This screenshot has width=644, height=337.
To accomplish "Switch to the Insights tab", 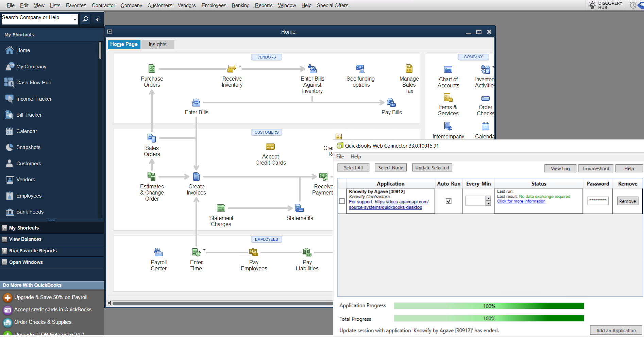I will [157, 44].
